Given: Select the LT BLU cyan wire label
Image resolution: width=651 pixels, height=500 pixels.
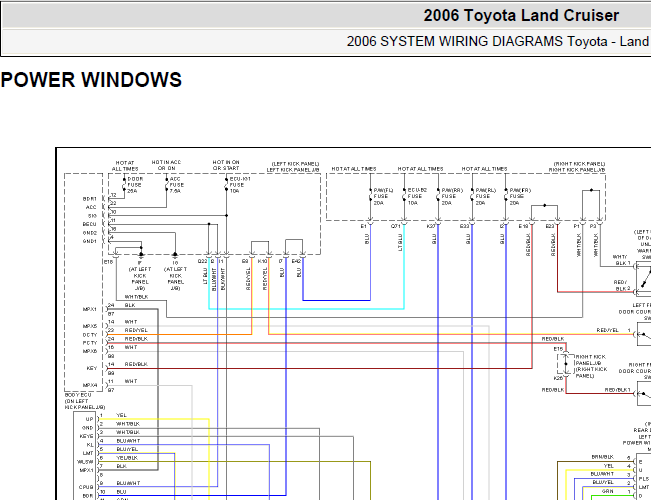Looking at the screenshot, I should [x=205, y=276].
